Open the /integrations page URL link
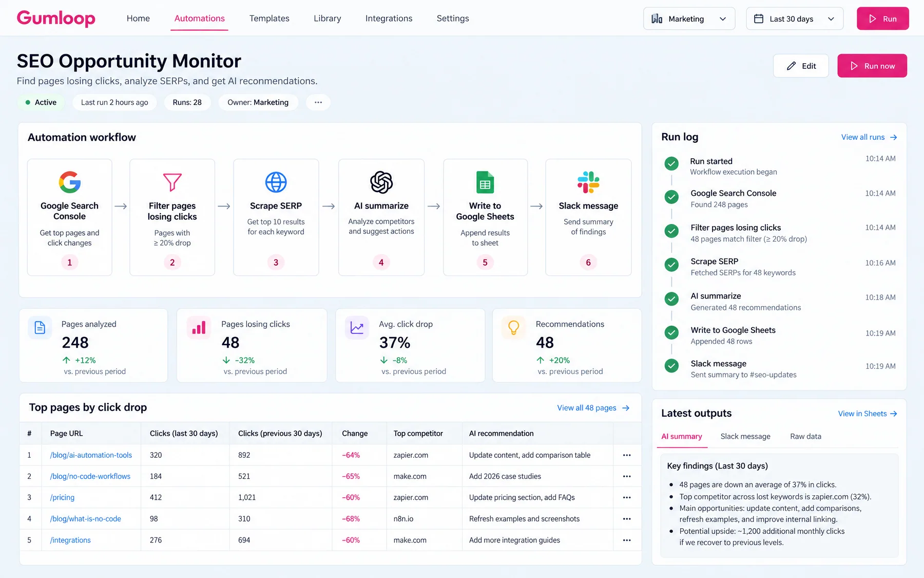 [x=70, y=540]
